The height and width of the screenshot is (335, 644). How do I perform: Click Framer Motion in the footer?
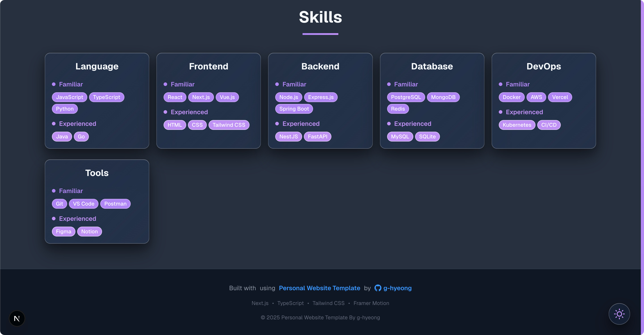(x=371, y=303)
